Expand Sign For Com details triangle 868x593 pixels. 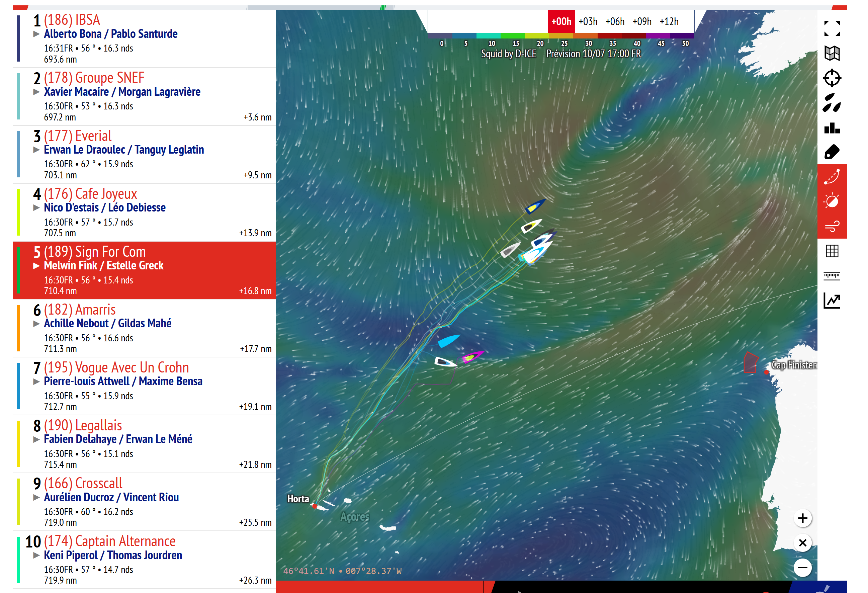point(36,266)
